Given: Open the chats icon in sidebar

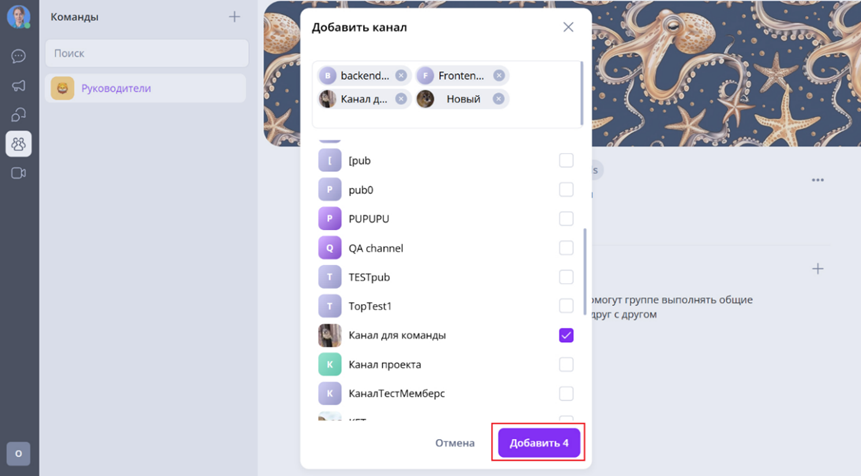Looking at the screenshot, I should pos(18,56).
